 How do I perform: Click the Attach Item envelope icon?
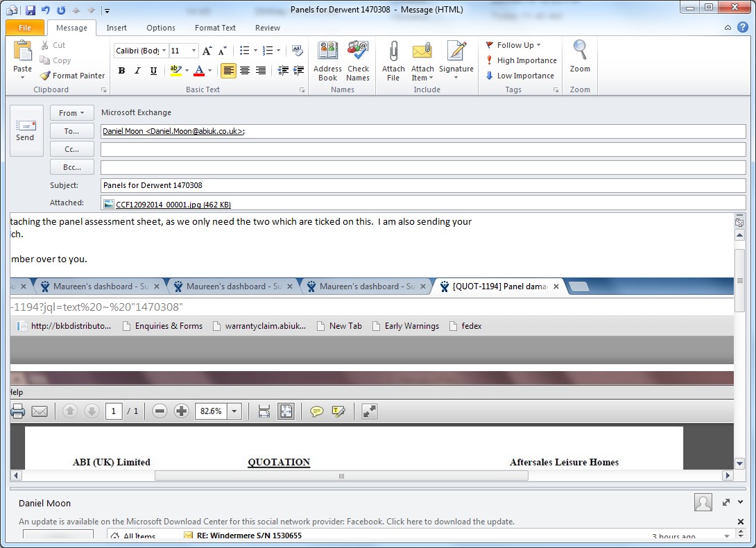(x=422, y=51)
